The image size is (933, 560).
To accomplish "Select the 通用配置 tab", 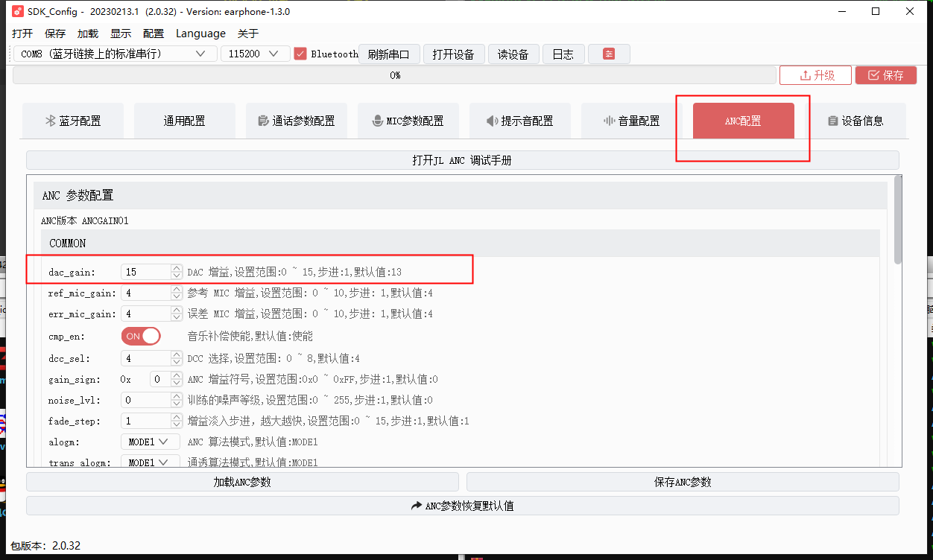I will [185, 121].
